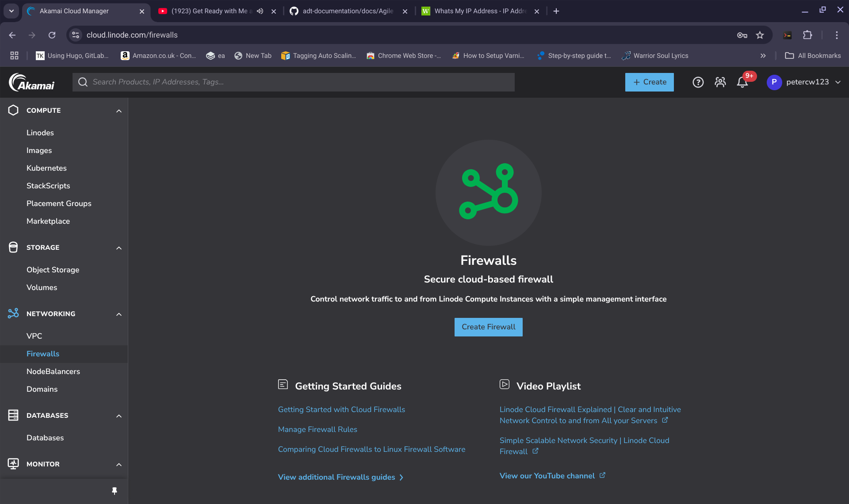
Task: Open the notifications bell icon
Action: [x=742, y=82]
